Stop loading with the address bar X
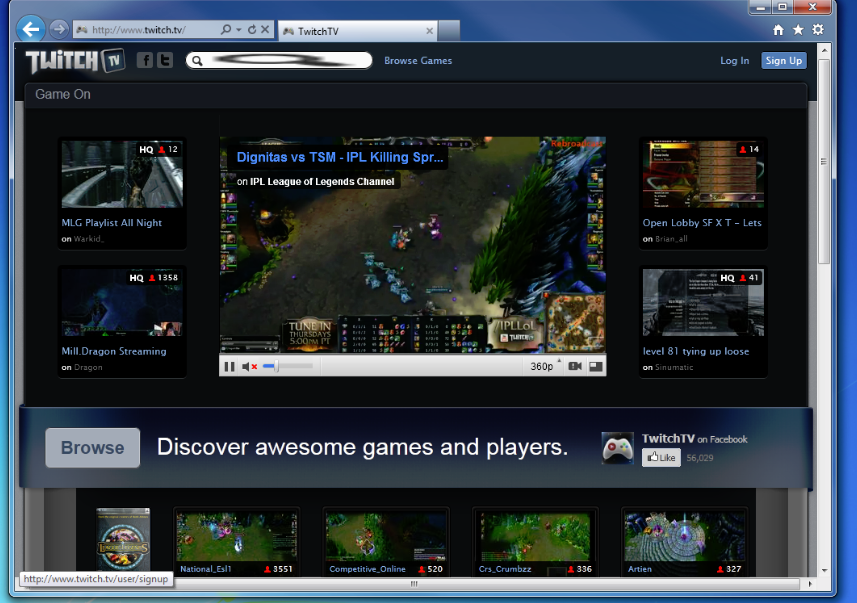 [x=265, y=30]
